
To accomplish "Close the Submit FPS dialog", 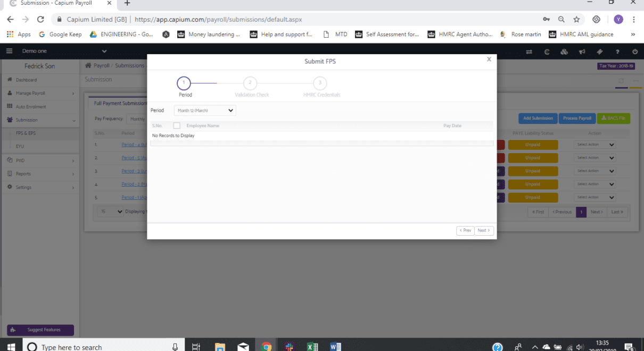I will [x=489, y=60].
